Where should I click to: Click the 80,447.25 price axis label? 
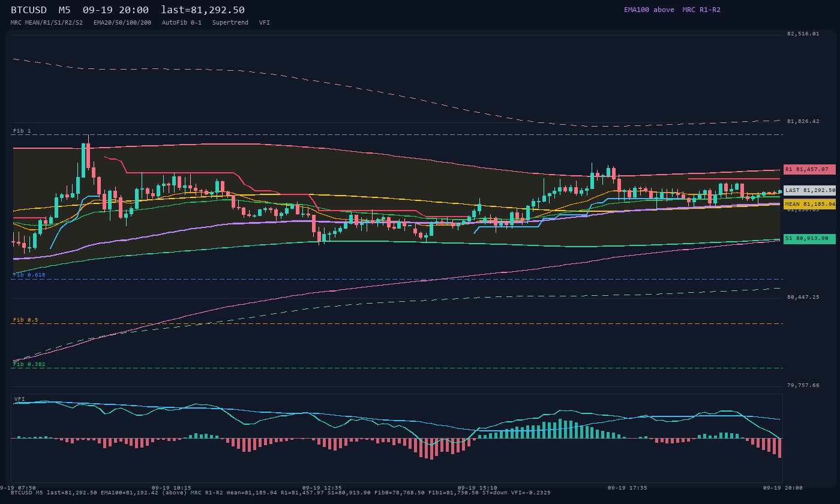(803, 297)
